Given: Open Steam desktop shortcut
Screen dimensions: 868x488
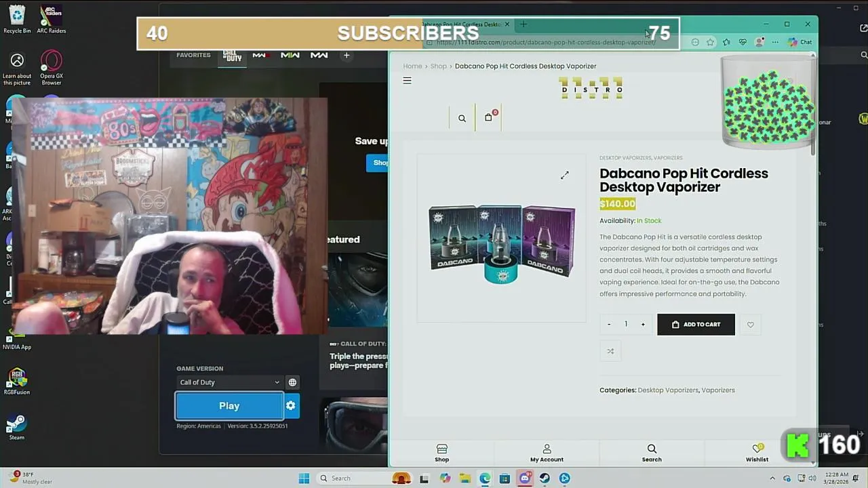Looking at the screenshot, I should tap(17, 427).
